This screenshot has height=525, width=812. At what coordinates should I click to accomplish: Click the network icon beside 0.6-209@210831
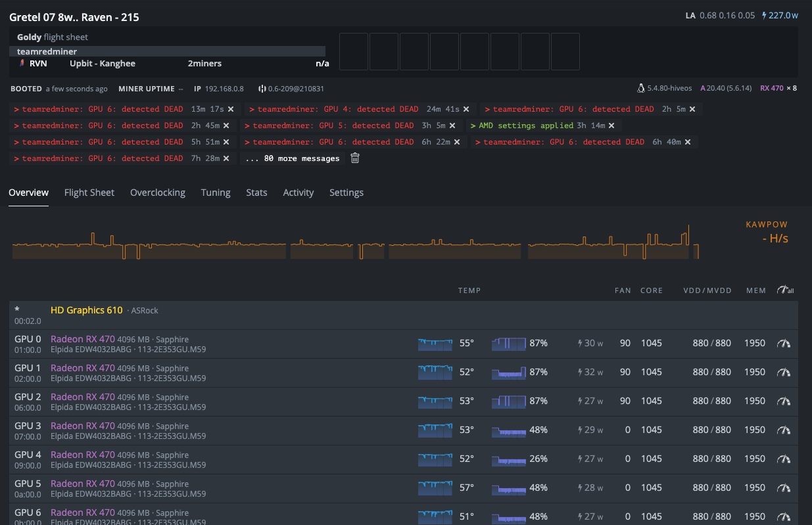pos(262,89)
